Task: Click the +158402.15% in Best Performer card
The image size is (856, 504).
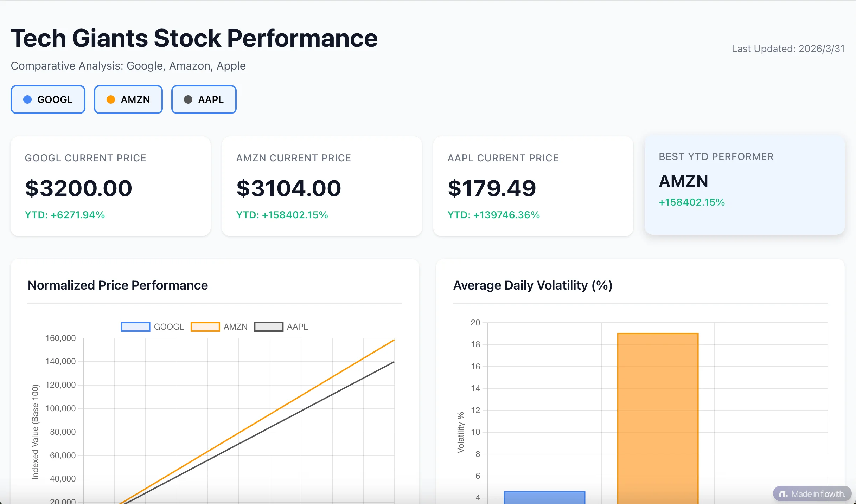Action: click(692, 202)
